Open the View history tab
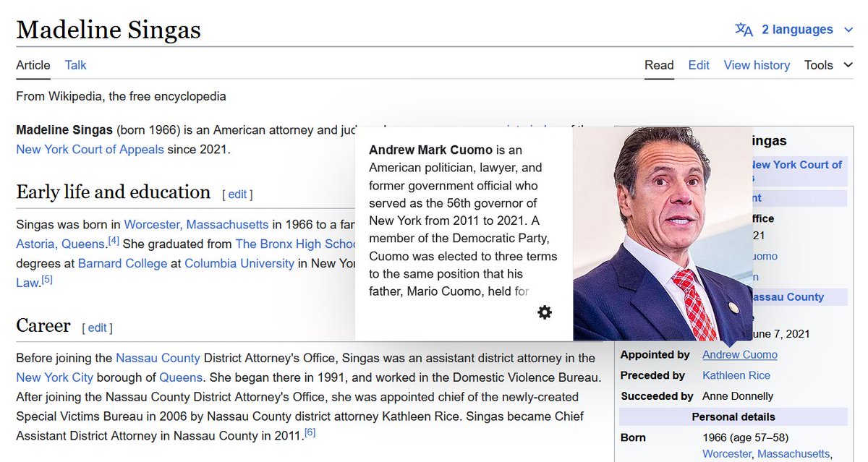 tap(757, 65)
